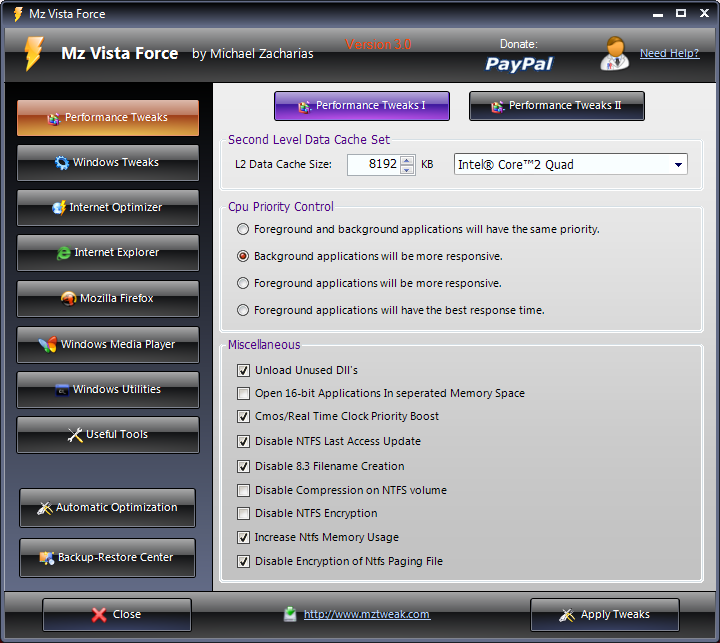Toggle Increase Ntfs Memory Usage

click(243, 537)
